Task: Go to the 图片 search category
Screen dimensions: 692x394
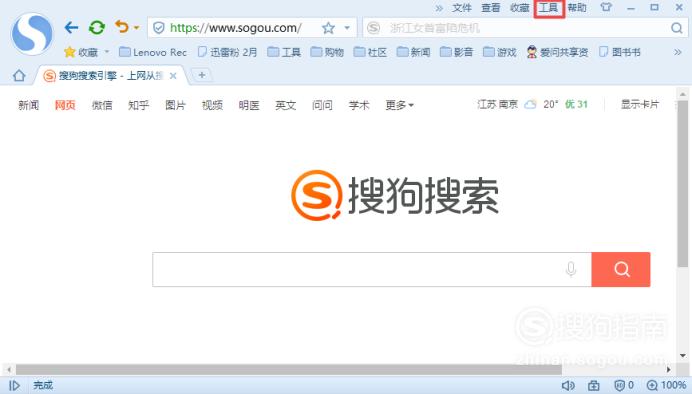Action: tap(175, 105)
